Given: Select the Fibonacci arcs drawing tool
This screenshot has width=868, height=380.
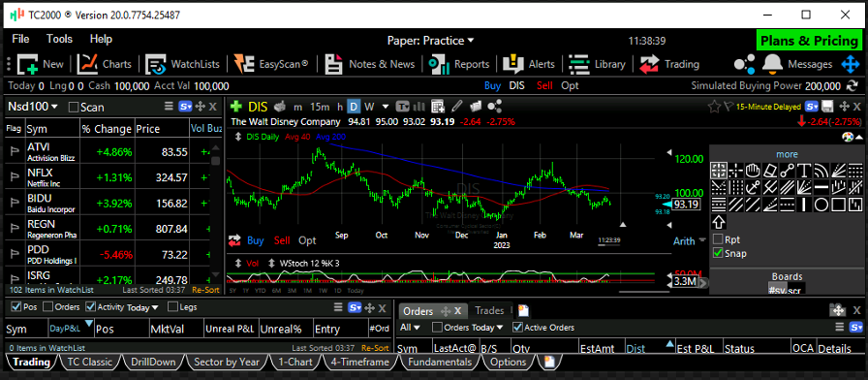Looking at the screenshot, I should pyautogui.click(x=821, y=171).
